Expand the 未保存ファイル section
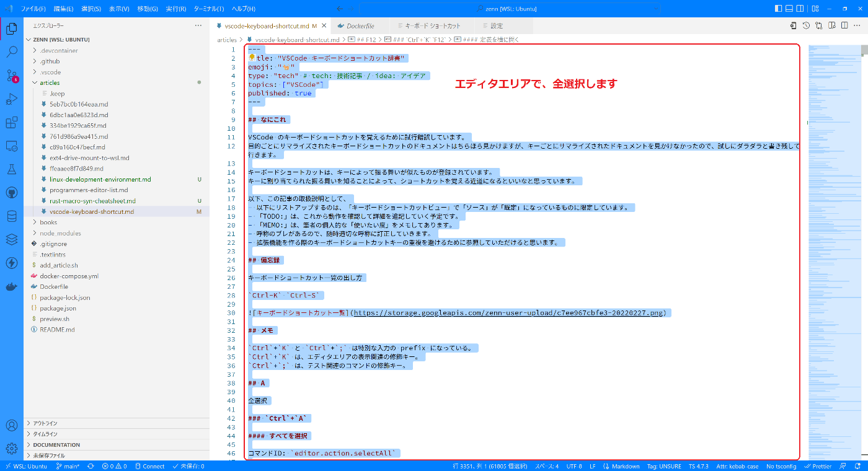Viewport: 868px width, 471px height. 117,456
